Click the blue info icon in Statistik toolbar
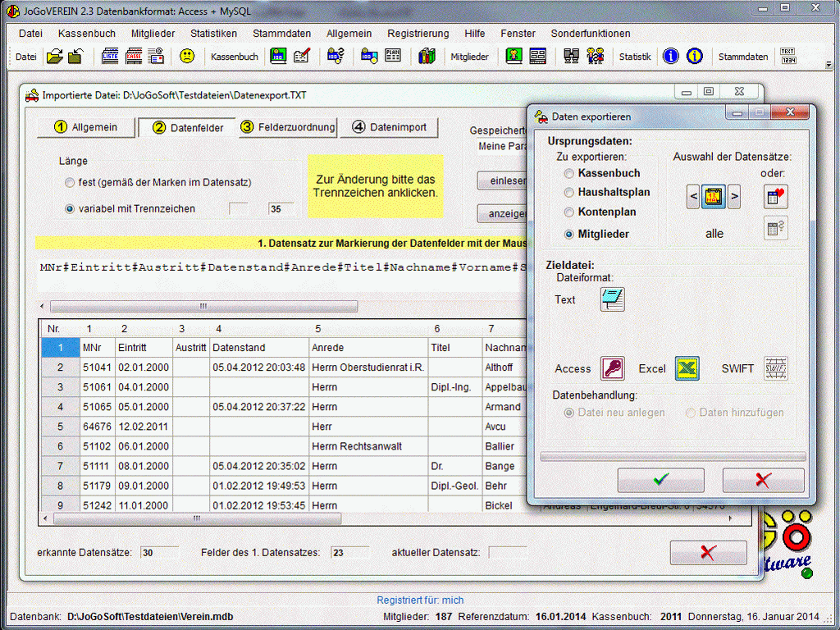This screenshot has width=840, height=630. (x=671, y=57)
